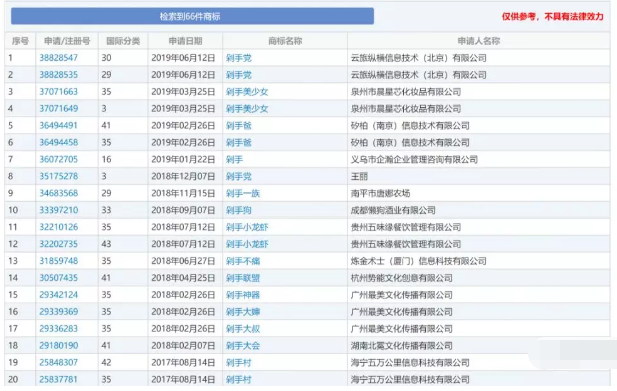Open registration number 35175278
Screen dimensions: 617x391
pos(58,176)
